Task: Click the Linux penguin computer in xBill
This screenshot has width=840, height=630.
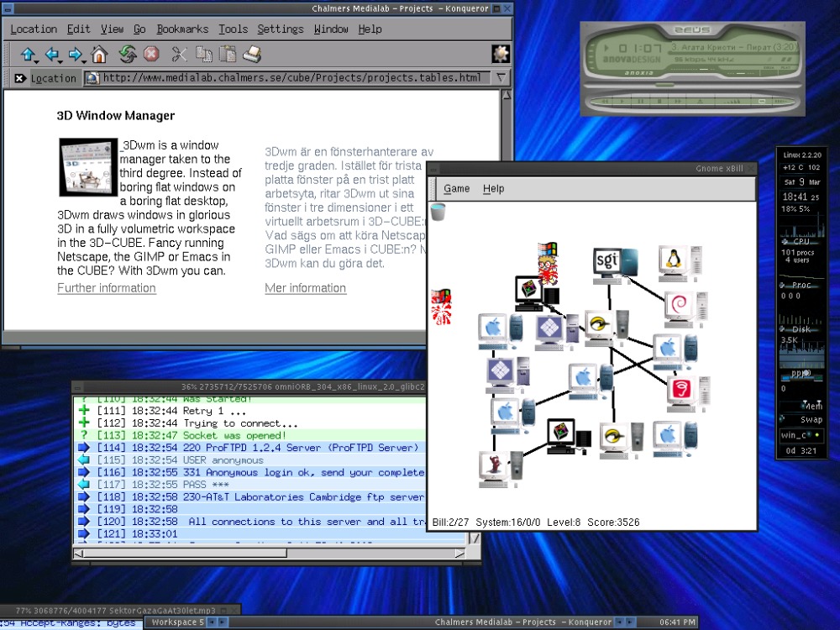Action: point(680,264)
